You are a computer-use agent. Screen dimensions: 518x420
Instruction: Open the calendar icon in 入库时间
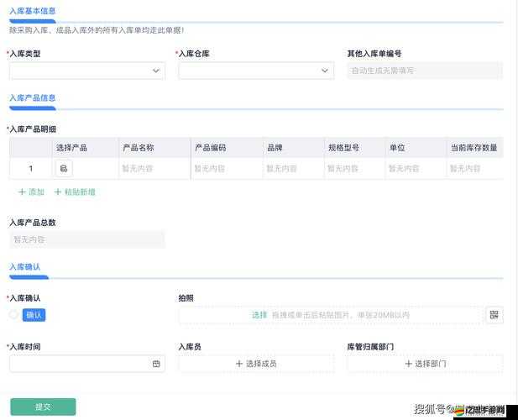pyautogui.click(x=156, y=364)
